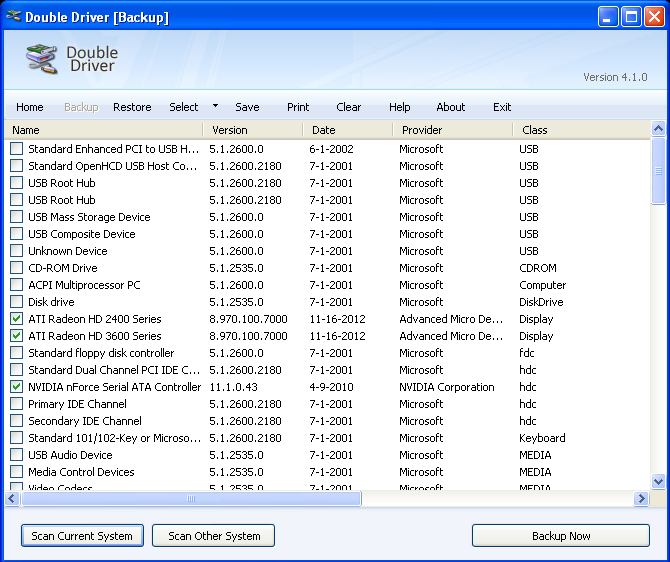This screenshot has height=562, width=670.
Task: Open the Home menu item
Action: (29, 107)
